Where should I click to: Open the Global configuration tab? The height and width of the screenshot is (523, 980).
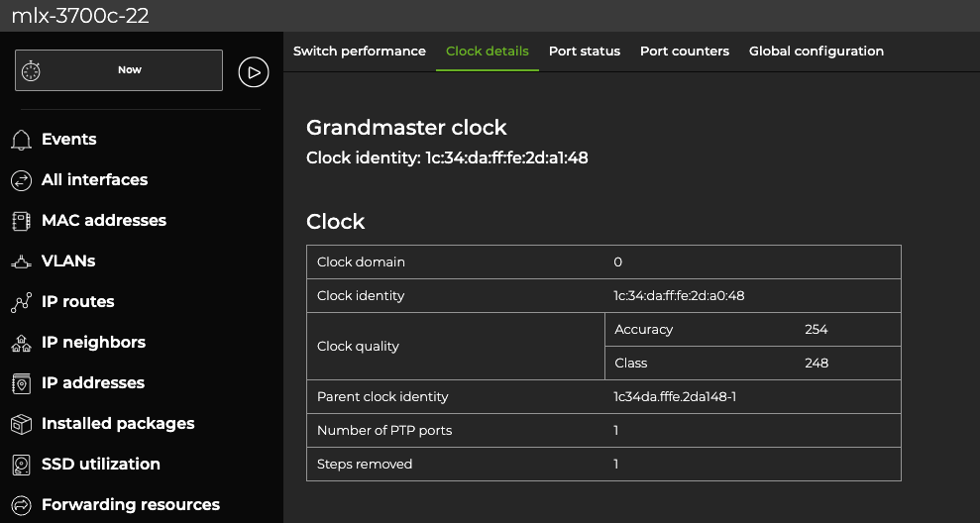(817, 52)
